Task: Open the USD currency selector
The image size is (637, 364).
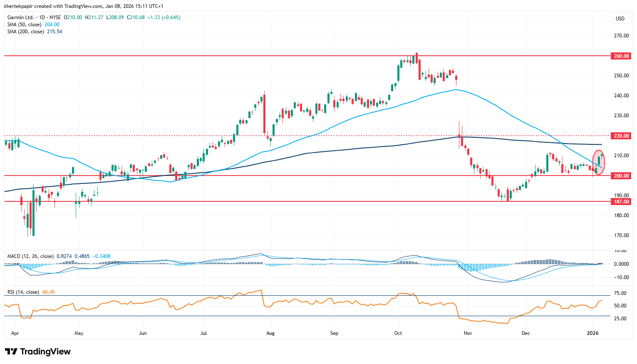Action: (x=620, y=18)
